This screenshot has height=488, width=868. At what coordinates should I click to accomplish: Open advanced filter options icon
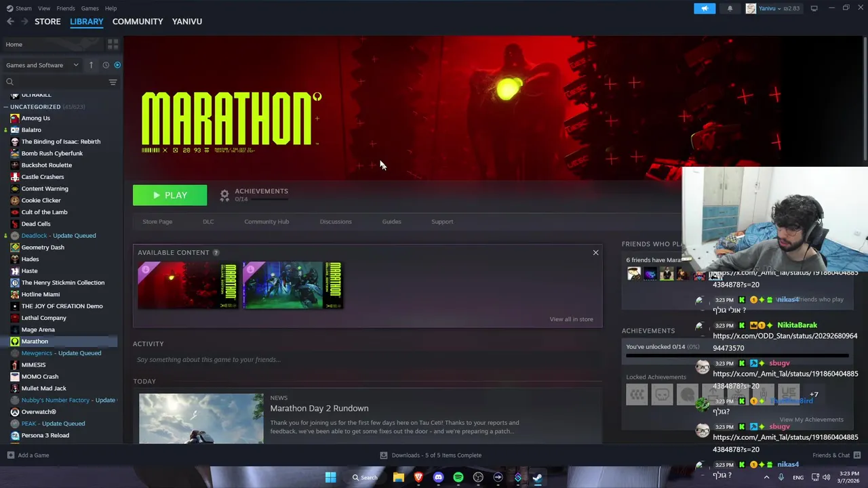[113, 82]
